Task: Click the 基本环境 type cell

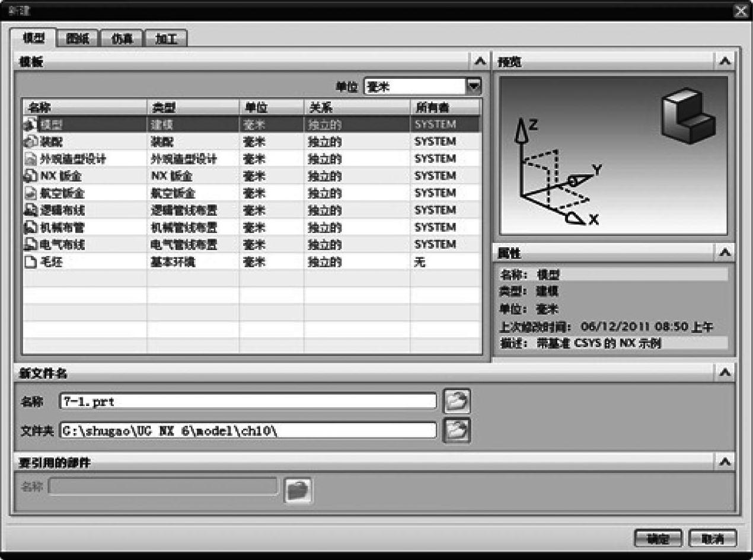Action: pos(174,263)
